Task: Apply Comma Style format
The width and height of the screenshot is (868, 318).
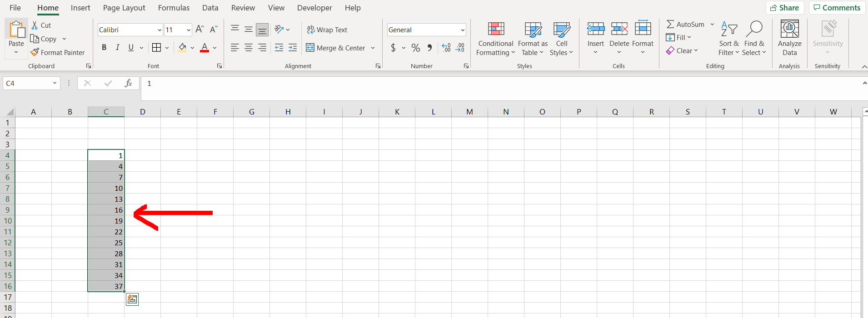Action: pos(429,48)
